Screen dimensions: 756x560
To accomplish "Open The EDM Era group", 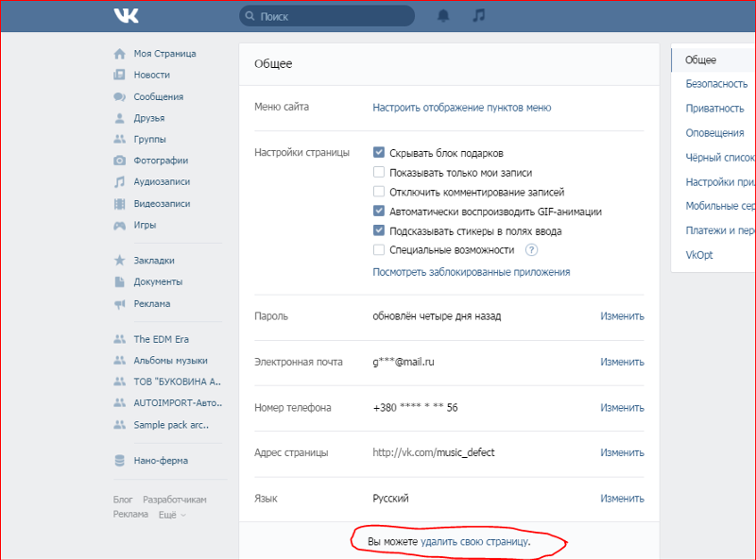I will [157, 339].
